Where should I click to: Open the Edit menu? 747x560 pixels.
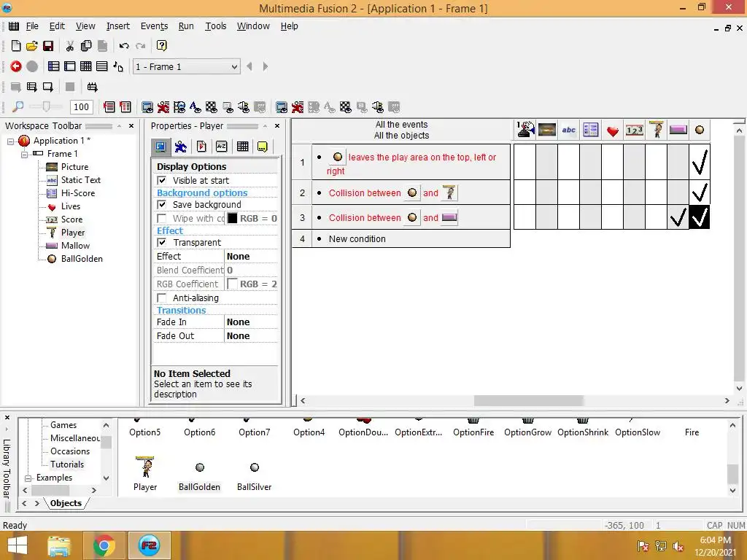tap(57, 26)
